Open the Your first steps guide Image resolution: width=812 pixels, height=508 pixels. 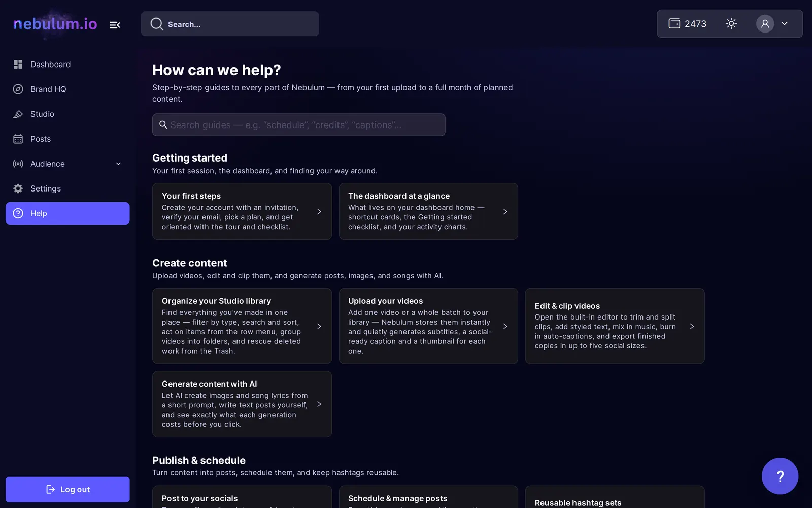pos(242,211)
